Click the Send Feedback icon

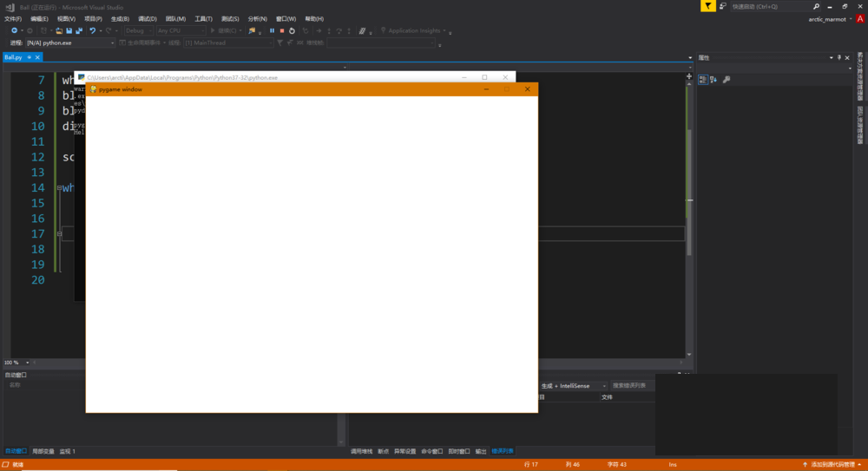pyautogui.click(x=722, y=6)
